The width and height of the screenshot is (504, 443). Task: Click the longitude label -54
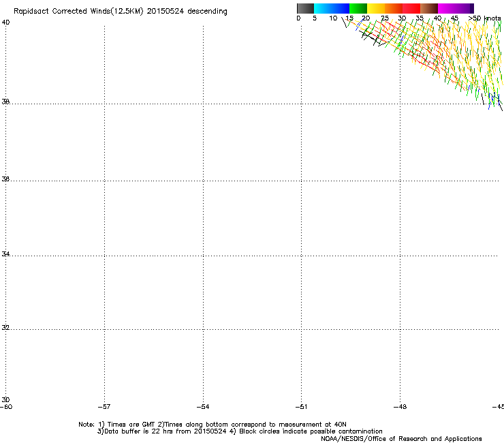point(203,407)
